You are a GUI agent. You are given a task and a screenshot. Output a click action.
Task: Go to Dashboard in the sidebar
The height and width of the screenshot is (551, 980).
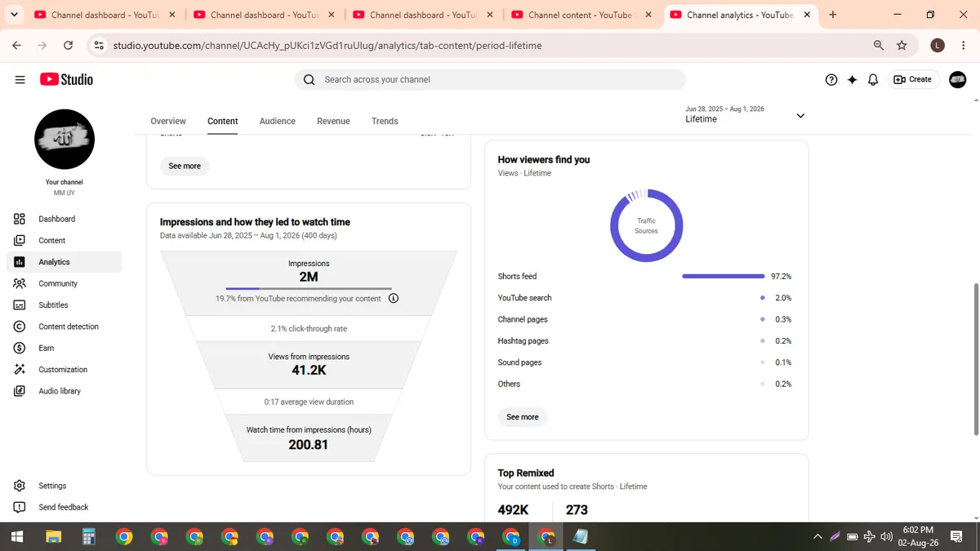click(64, 219)
